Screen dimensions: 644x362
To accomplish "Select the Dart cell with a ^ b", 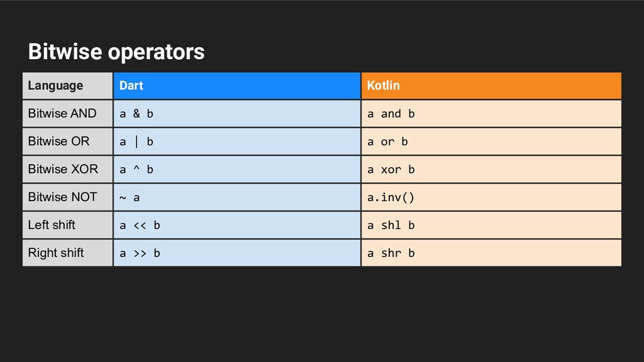I will (x=236, y=169).
